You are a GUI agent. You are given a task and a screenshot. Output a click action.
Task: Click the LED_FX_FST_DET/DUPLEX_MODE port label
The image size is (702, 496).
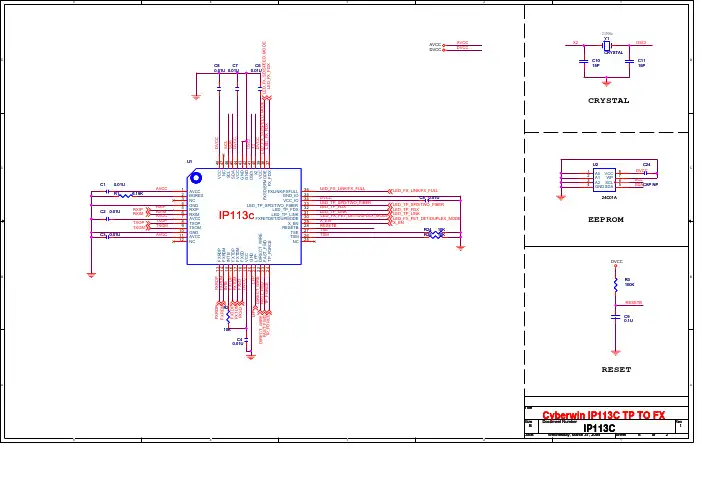[427, 218]
